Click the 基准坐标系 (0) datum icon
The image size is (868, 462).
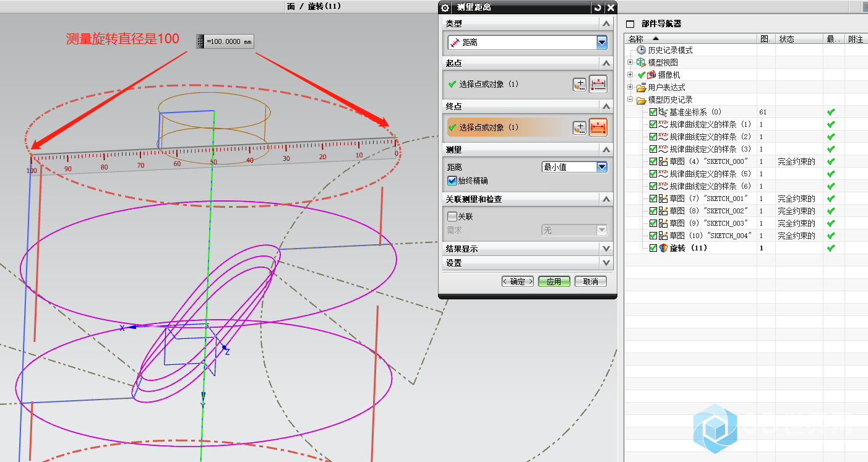(663, 112)
